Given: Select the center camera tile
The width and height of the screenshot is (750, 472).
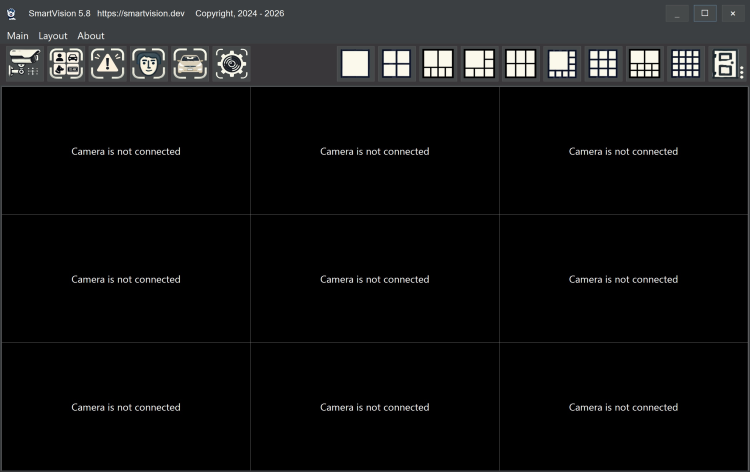Looking at the screenshot, I should (x=375, y=279).
